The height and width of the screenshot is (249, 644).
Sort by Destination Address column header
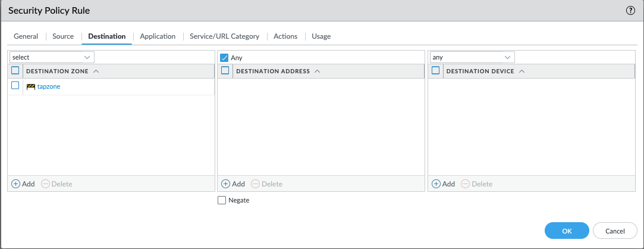tap(273, 71)
